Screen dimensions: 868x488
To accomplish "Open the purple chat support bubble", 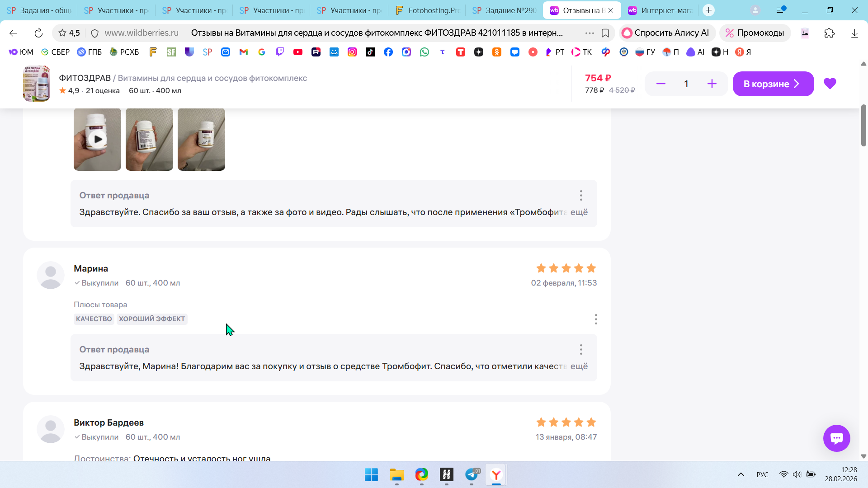I will 836,438.
